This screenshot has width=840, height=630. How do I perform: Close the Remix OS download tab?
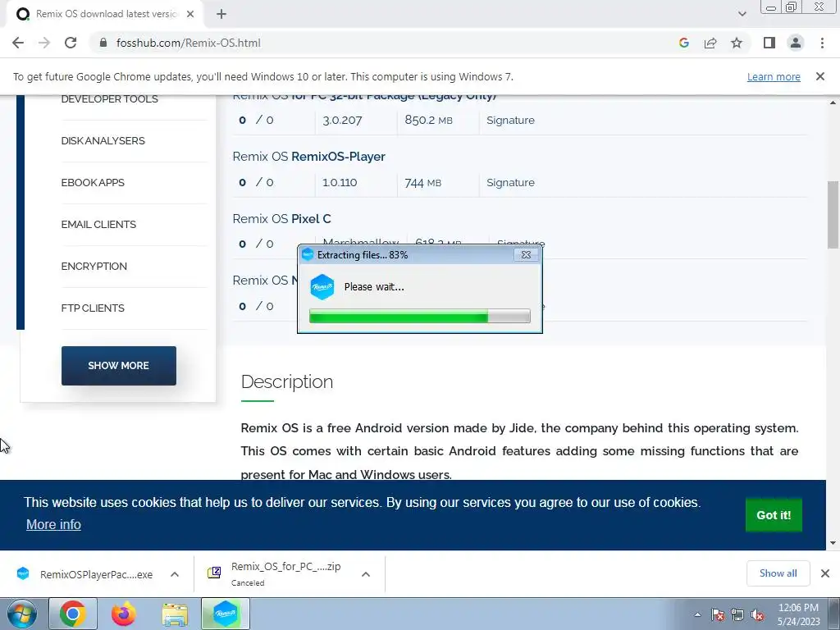pos(190,14)
